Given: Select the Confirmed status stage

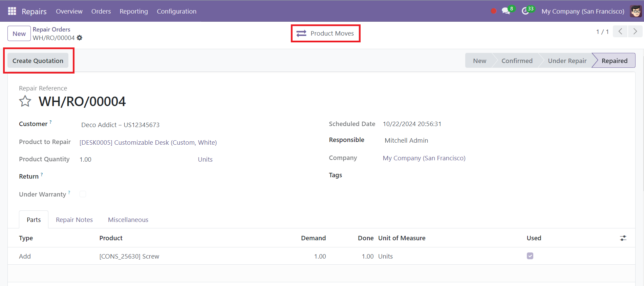Looking at the screenshot, I should (x=517, y=61).
